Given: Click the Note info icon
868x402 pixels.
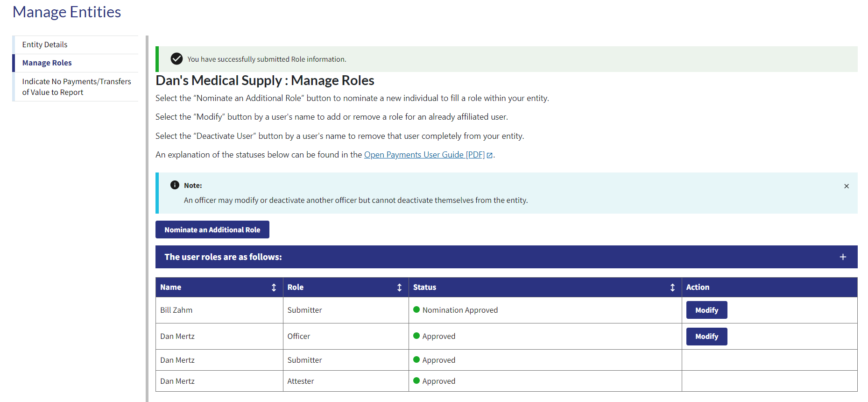Looking at the screenshot, I should [175, 185].
